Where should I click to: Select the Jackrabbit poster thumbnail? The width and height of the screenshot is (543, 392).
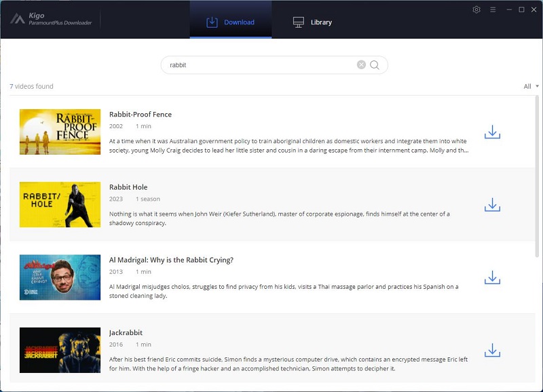(60, 350)
